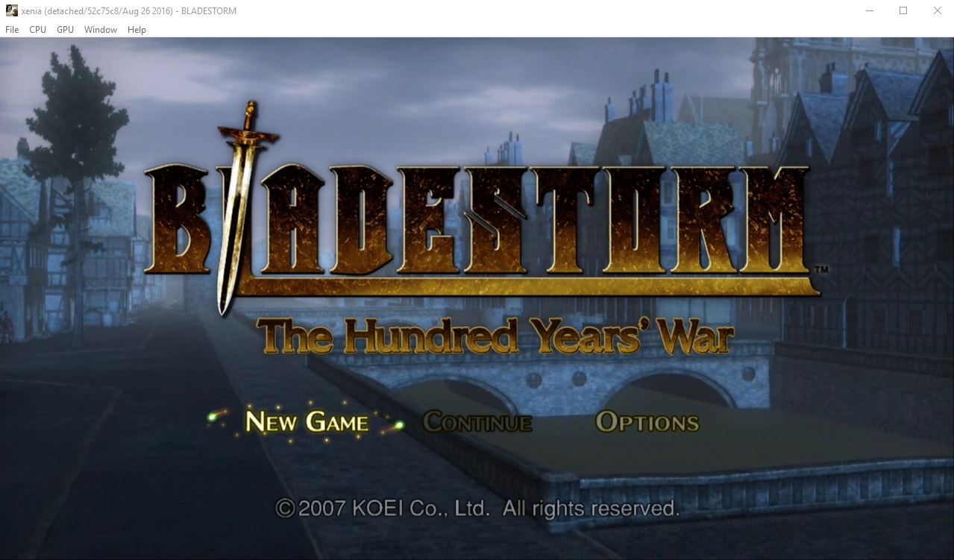Open the CPU menu
The height and width of the screenshot is (560, 954).
[37, 30]
